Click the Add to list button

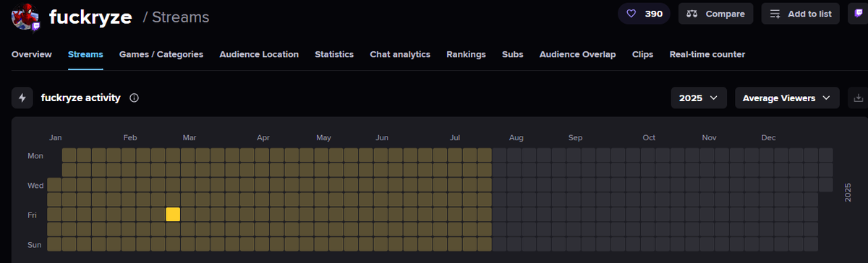coord(801,14)
